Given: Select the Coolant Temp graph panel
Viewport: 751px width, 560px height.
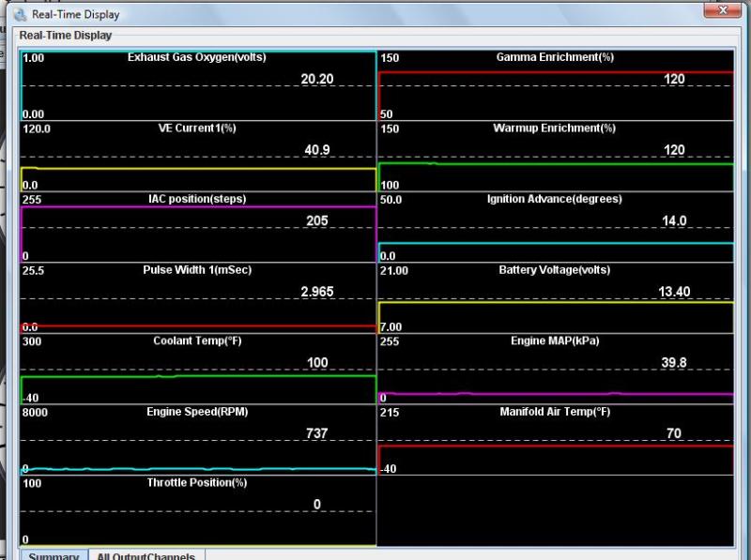Looking at the screenshot, I should (197, 369).
